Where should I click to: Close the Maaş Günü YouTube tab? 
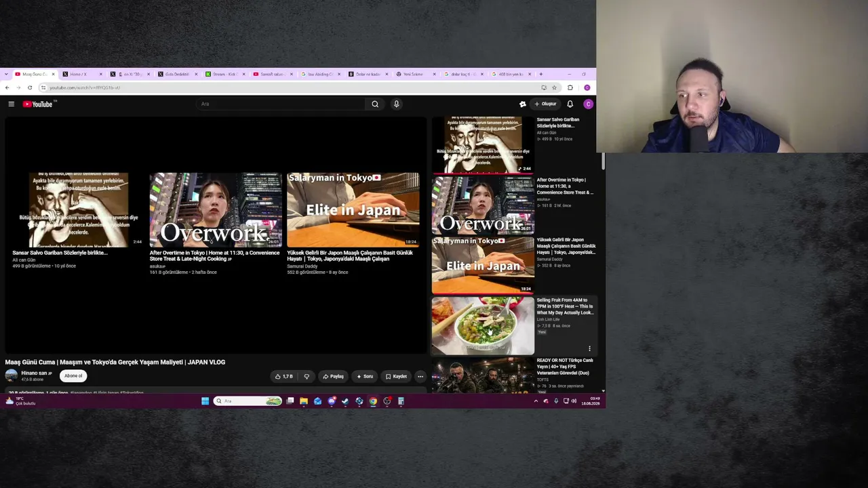pos(53,74)
